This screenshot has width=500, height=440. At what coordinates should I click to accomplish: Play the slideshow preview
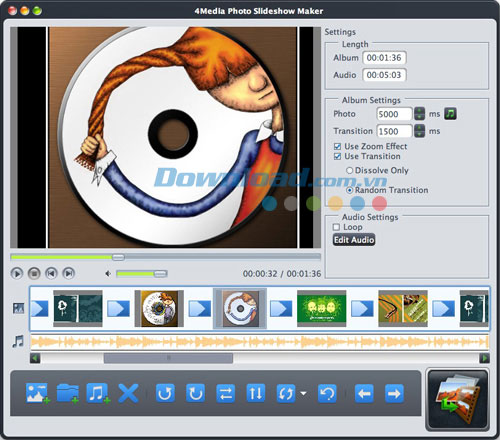(17, 274)
